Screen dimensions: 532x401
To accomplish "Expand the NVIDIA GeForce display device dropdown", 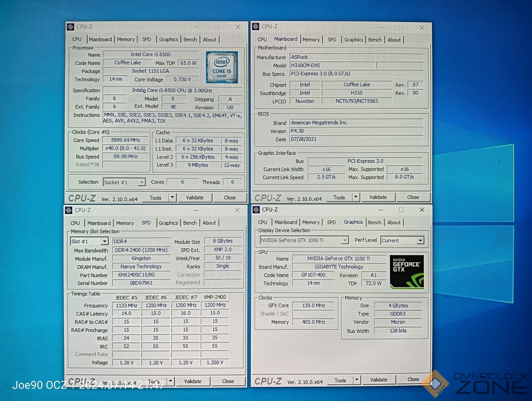I will (x=345, y=240).
